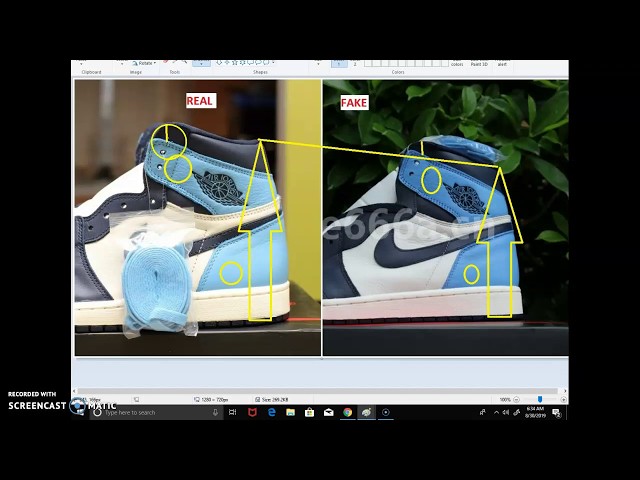Open Task View on the taskbar
The width and height of the screenshot is (640, 480).
pos(233,412)
